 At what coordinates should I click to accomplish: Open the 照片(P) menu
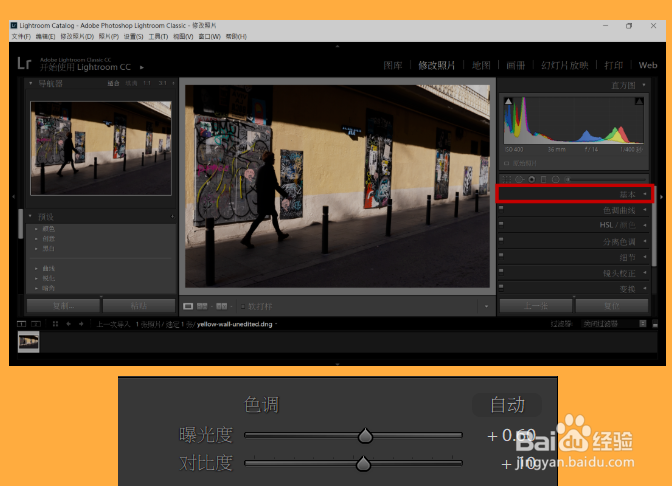click(109, 36)
